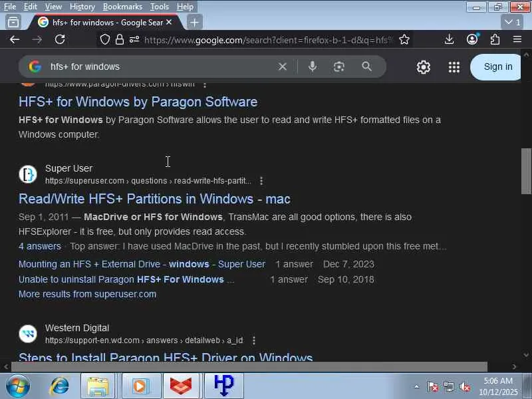Viewport: 532px width, 399px height.
Task: Open the Firefox account icon
Action: (x=472, y=39)
